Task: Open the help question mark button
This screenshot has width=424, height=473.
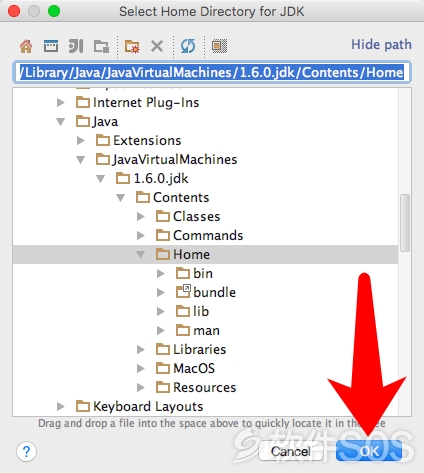Action: click(26, 452)
